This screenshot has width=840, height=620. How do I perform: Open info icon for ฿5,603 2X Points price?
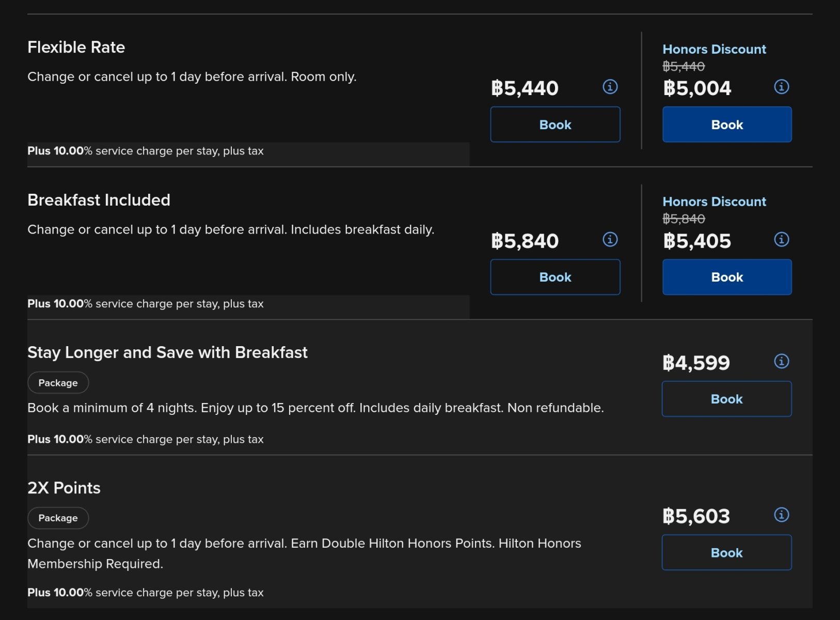[781, 515]
